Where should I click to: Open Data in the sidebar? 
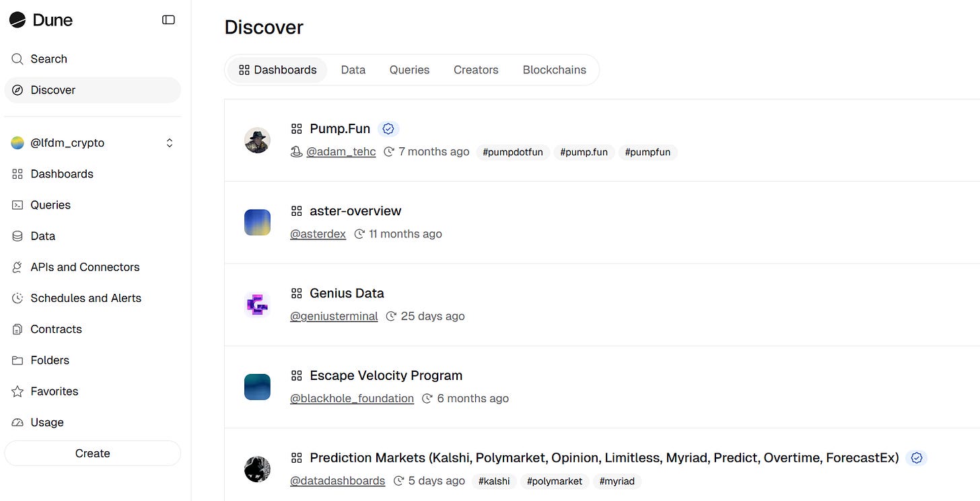[x=92, y=236]
